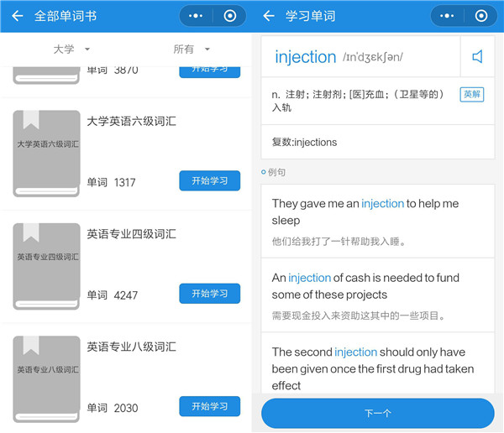
Task: Expand the 所有 filter dropdown
Action: click(192, 50)
